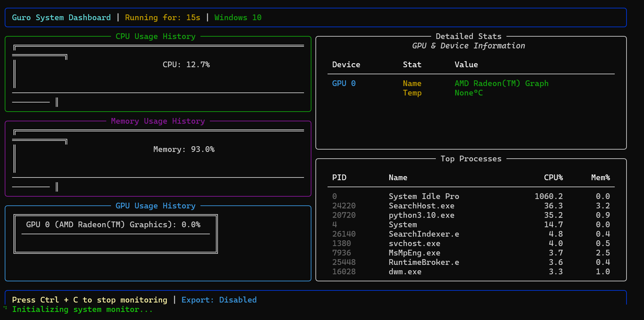Select the GPU 0 device entry
Viewport: 644px width, 320px height.
coord(344,83)
